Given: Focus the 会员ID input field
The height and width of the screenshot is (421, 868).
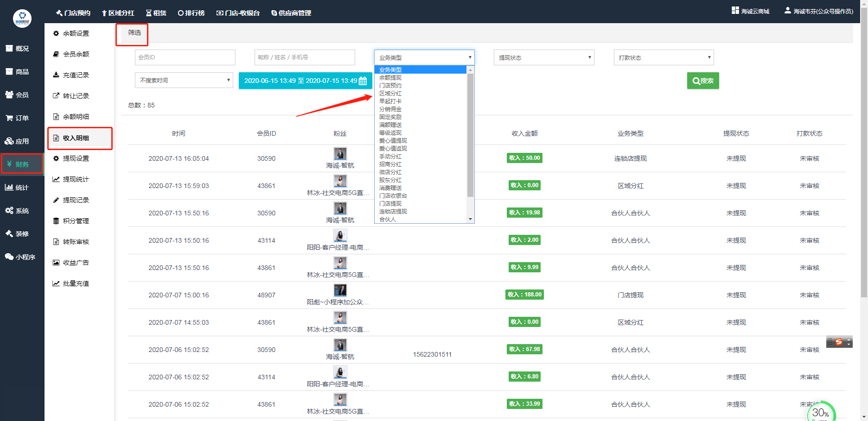Looking at the screenshot, I should (185, 57).
